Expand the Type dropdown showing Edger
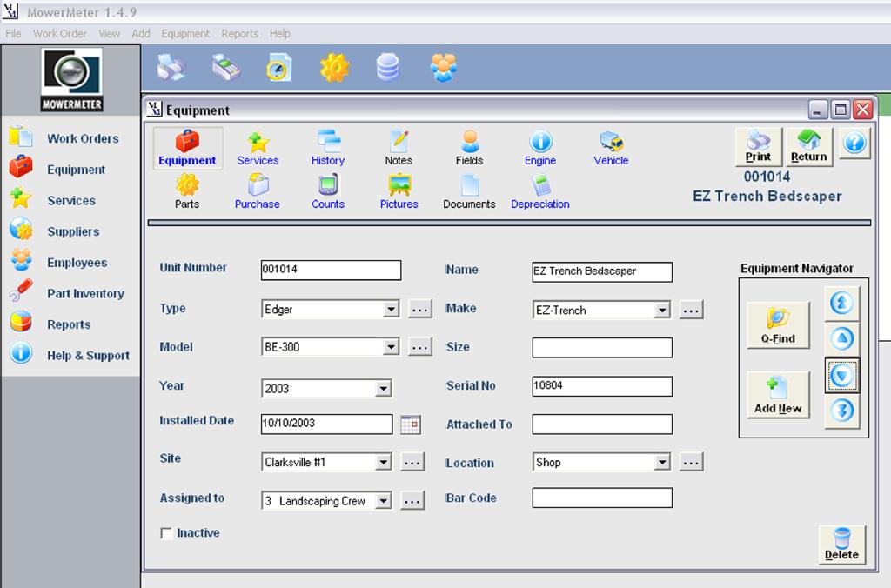The image size is (891, 588). point(391,310)
